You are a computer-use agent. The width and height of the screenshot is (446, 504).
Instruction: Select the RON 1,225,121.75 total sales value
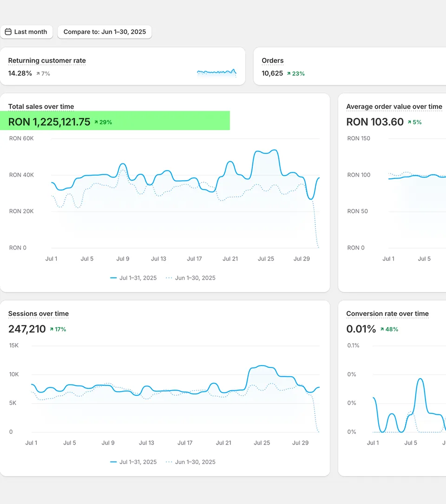(x=49, y=122)
